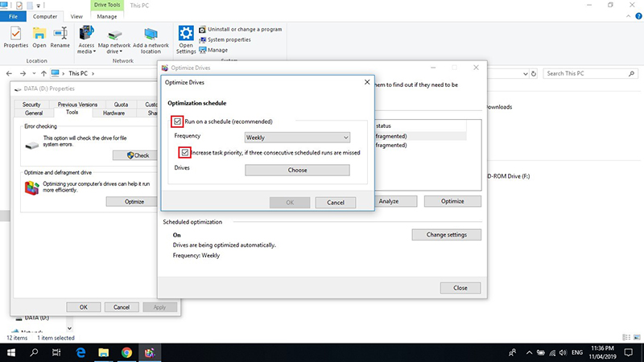
Task: Show hidden tray icons chevron
Action: [x=529, y=352]
